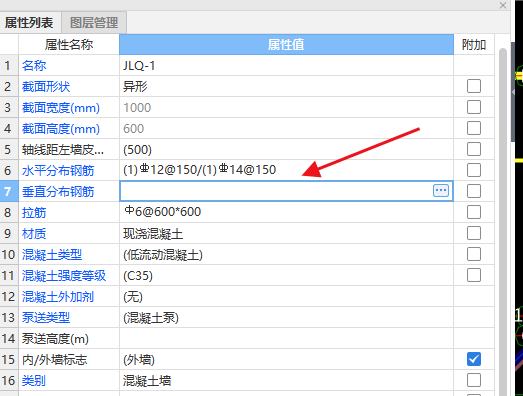523x396 pixels.
Task: Tick the 附加 checkbox for 截面高度(mm)
Action: click(474, 128)
